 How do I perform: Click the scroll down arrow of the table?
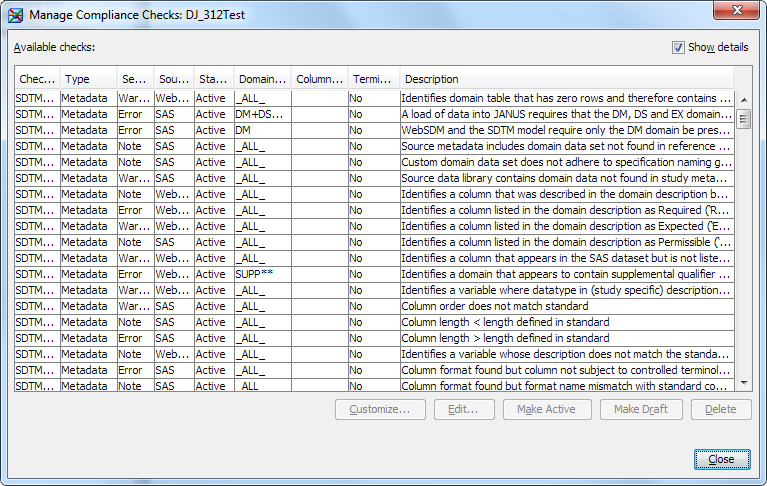click(x=744, y=383)
